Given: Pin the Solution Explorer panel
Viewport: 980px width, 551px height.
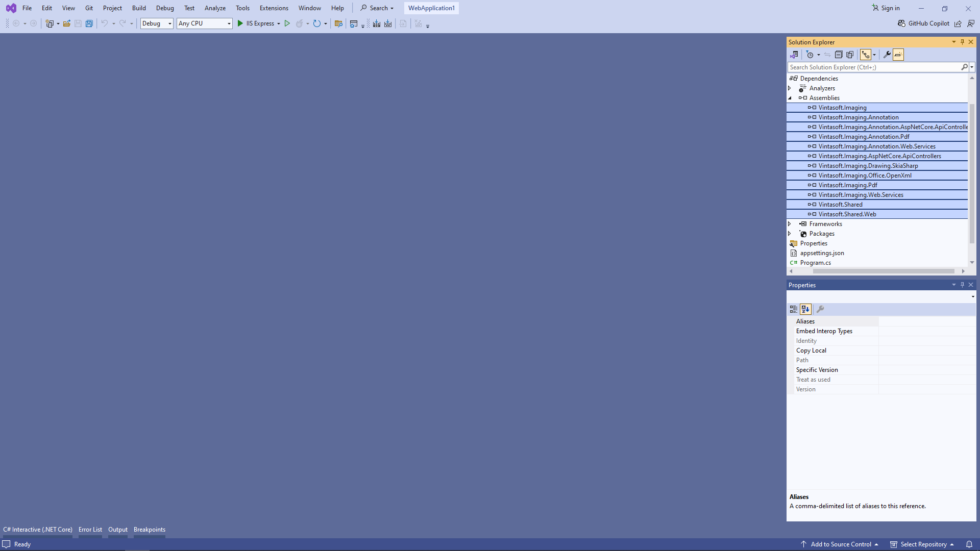Looking at the screenshot, I should tap(962, 42).
